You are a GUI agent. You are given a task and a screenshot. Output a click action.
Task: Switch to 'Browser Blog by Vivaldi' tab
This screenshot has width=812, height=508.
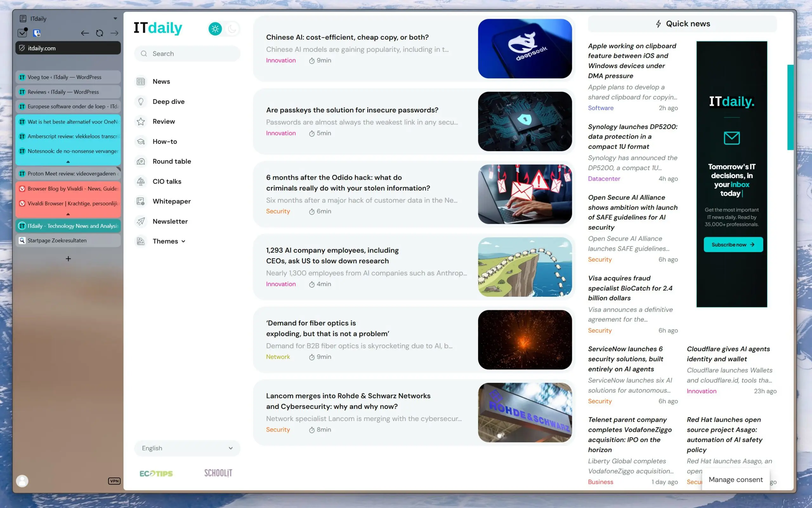pos(68,189)
